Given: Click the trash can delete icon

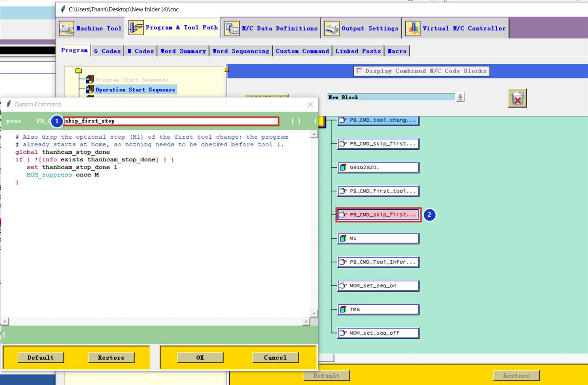Looking at the screenshot, I should coord(517,98).
